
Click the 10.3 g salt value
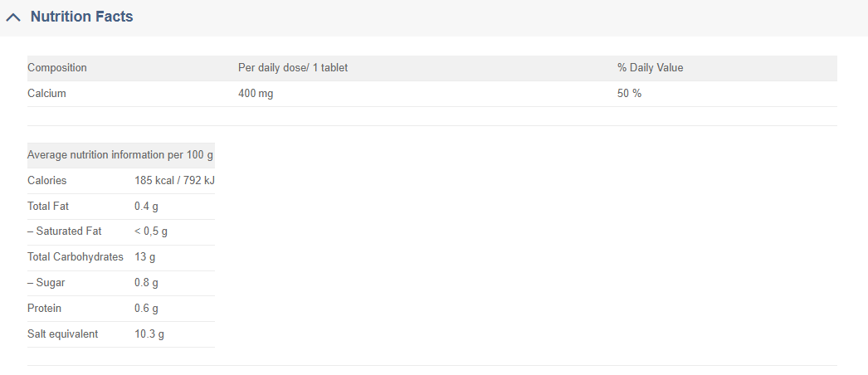(149, 334)
